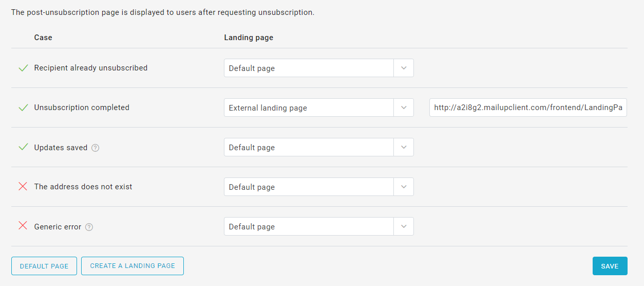
Task: Click red X for The address does not exist
Action: (x=23, y=187)
